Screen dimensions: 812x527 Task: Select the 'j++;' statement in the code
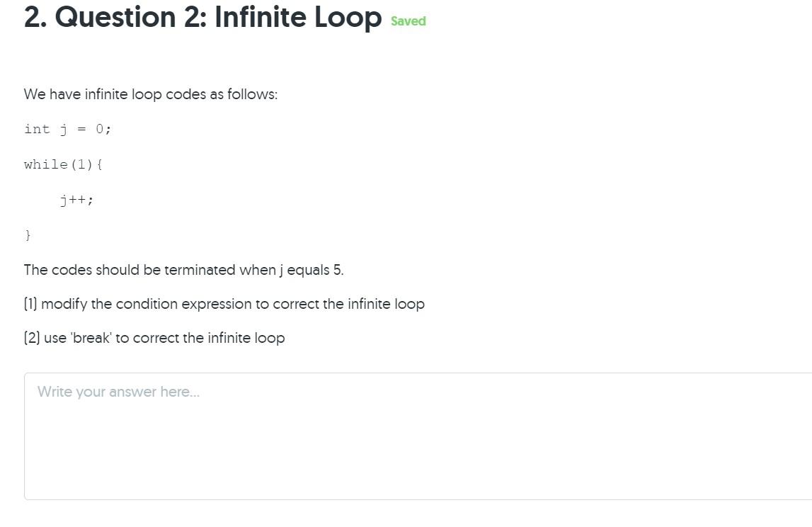pyautogui.click(x=76, y=199)
